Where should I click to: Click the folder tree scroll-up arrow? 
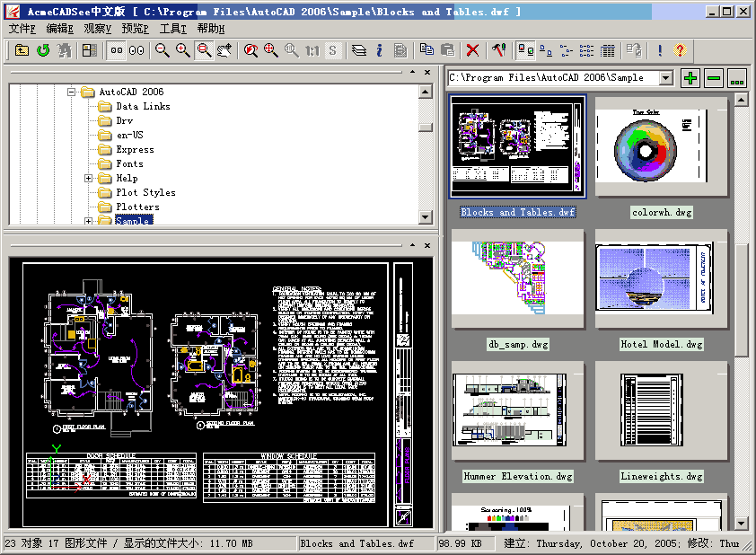(426, 92)
